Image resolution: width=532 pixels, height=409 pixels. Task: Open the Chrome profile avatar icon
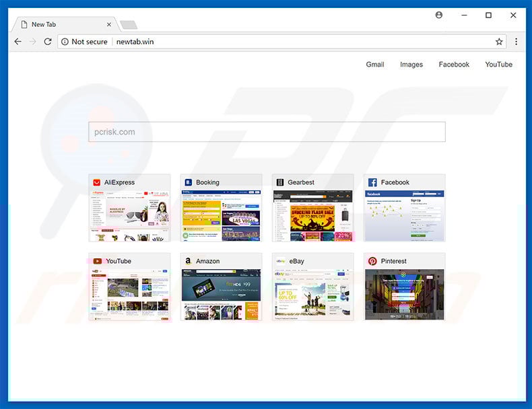[x=438, y=15]
